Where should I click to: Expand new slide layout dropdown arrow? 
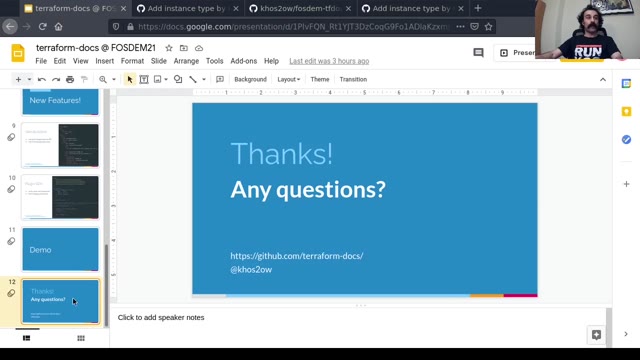(29, 79)
